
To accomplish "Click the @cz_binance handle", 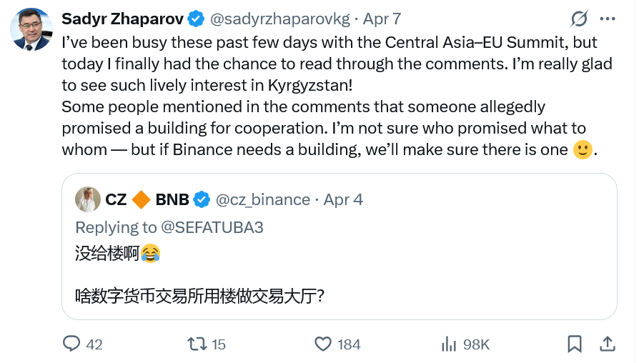I will pyautogui.click(x=262, y=199).
